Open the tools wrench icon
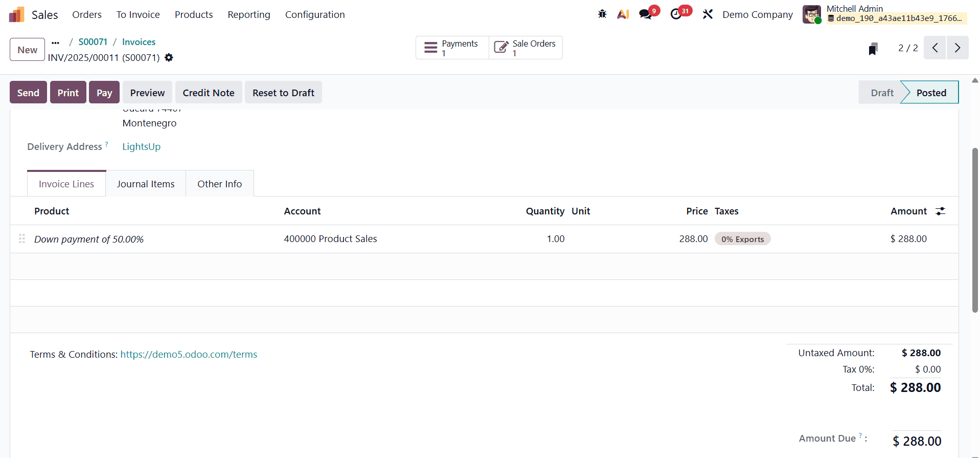This screenshot has width=980, height=458. point(708,14)
